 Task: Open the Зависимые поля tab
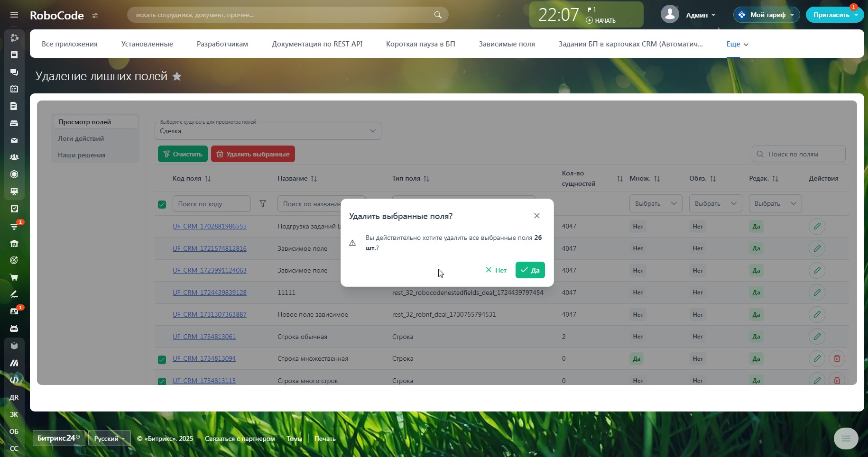pos(507,44)
